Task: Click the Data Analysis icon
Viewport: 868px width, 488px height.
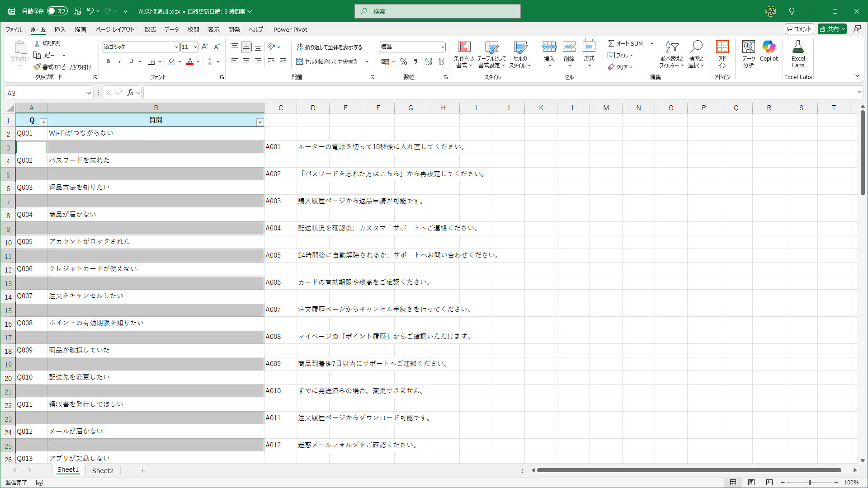Action: [x=748, y=53]
